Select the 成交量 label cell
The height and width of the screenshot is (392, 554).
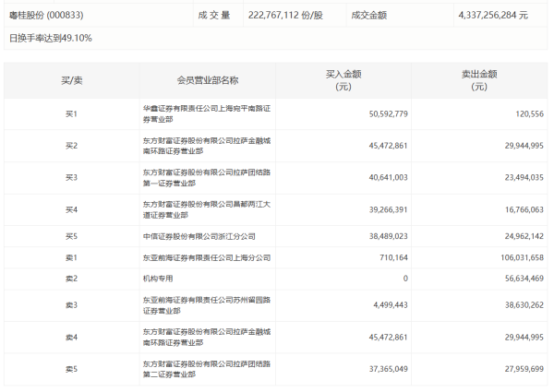pos(214,15)
